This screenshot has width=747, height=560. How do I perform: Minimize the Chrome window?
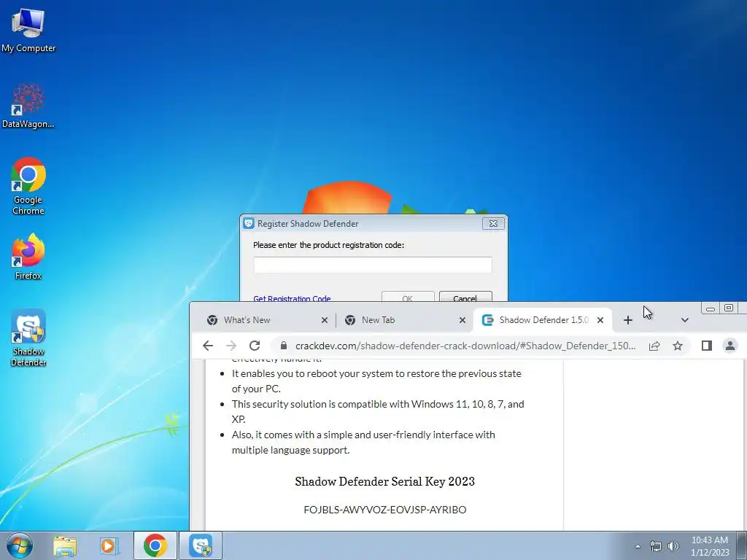pos(710,308)
